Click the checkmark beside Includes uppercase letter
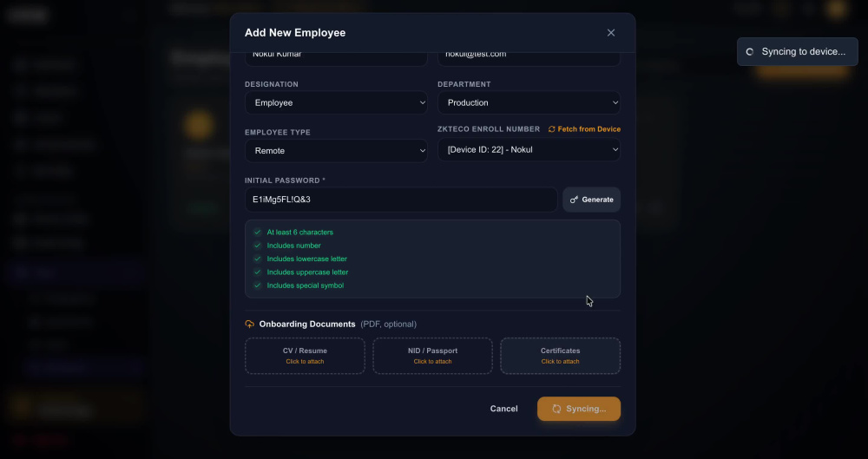868x459 pixels. click(258, 272)
